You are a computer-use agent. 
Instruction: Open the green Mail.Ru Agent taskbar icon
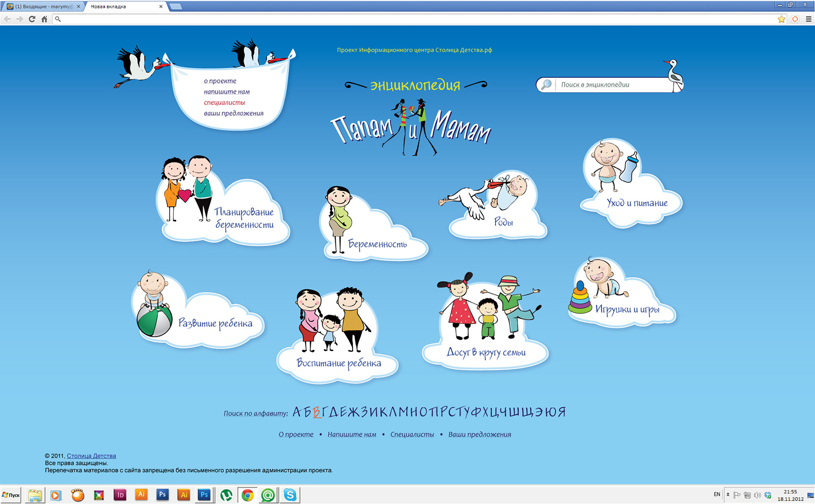click(268, 495)
